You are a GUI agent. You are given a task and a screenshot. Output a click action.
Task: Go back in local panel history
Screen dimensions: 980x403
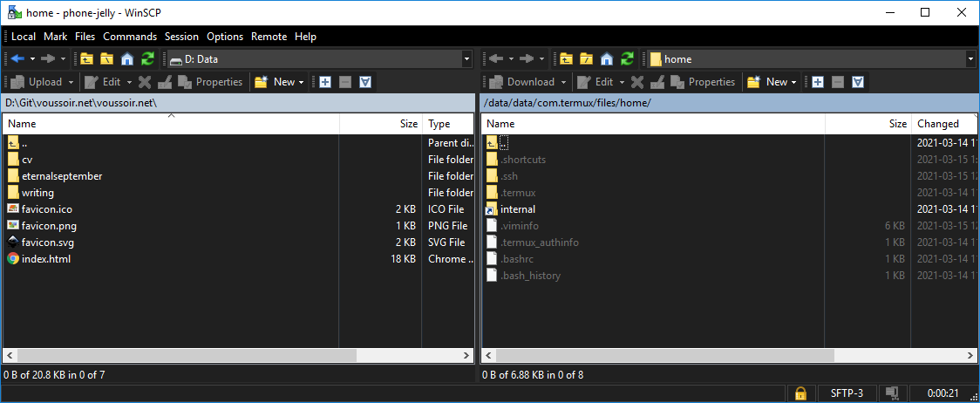click(17, 58)
